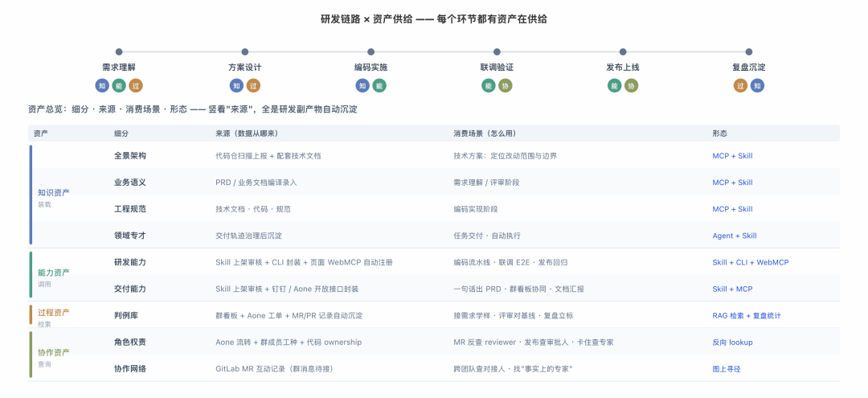Select the 能力资产 category label
Viewport: 868px width, 398px height.
(x=54, y=273)
